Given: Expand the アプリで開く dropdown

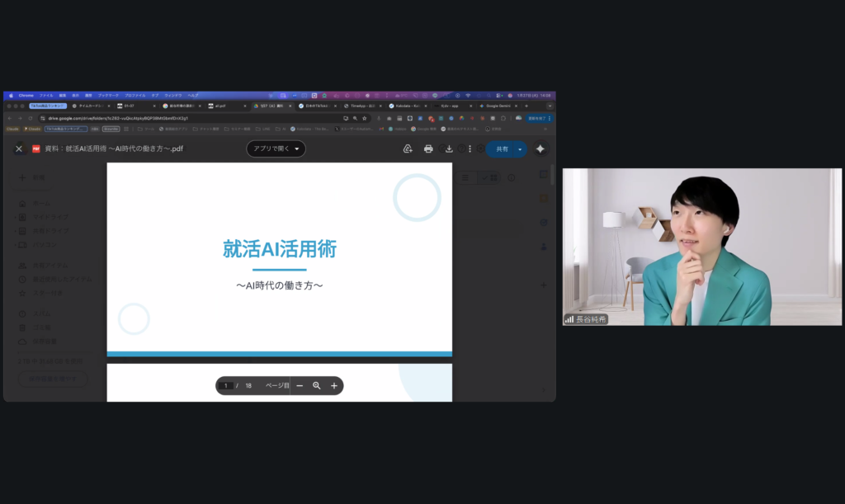Looking at the screenshot, I should [276, 148].
